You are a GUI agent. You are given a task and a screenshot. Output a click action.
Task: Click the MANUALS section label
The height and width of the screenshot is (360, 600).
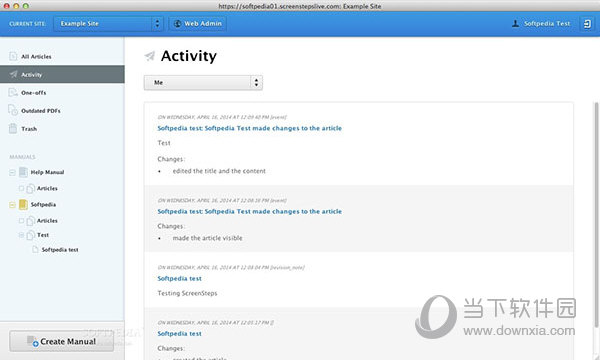(x=22, y=157)
